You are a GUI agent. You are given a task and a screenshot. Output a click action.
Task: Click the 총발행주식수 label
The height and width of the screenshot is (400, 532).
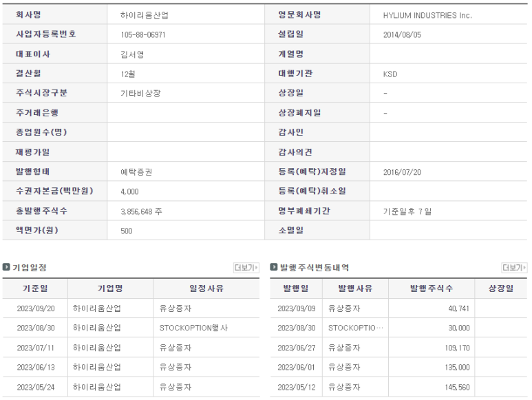tap(41, 211)
